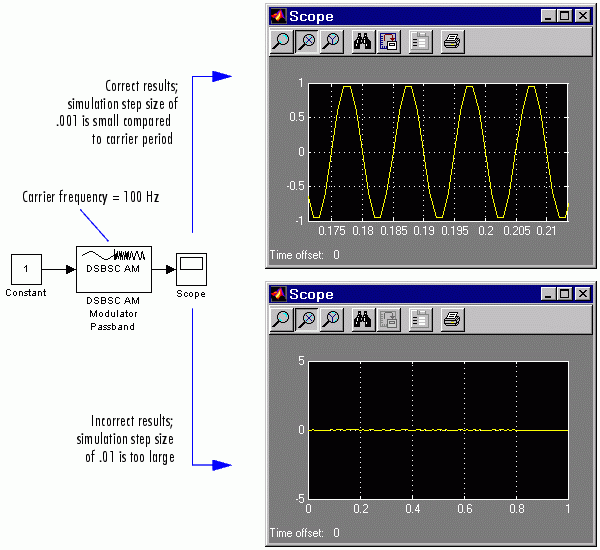600x550 pixels.
Task: Click grayed save axes icon in bottom Scope
Action: tap(388, 319)
